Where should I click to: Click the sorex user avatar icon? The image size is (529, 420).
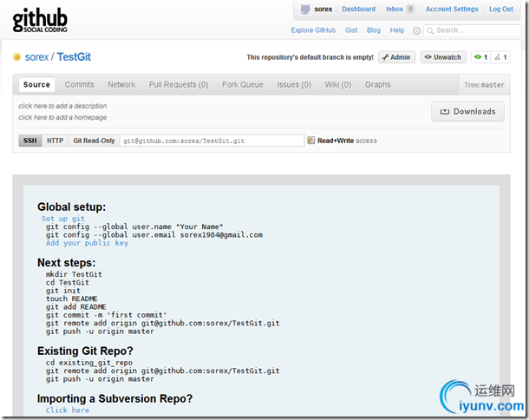tap(305, 10)
